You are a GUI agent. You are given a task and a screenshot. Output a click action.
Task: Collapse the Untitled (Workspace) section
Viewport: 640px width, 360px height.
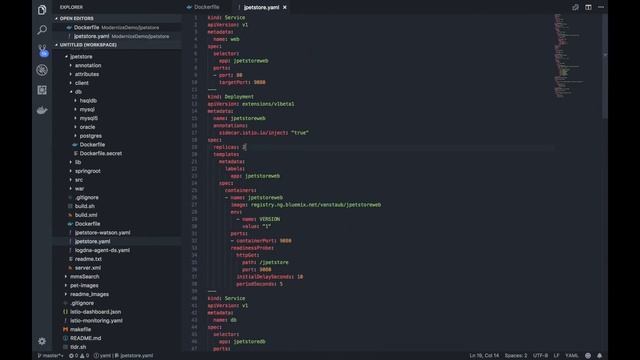(118, 45)
